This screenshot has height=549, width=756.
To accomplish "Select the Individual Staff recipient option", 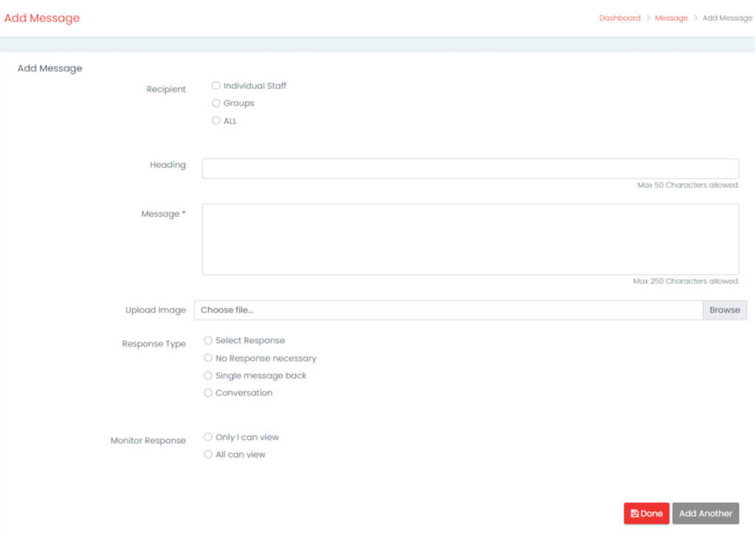I will (216, 86).
